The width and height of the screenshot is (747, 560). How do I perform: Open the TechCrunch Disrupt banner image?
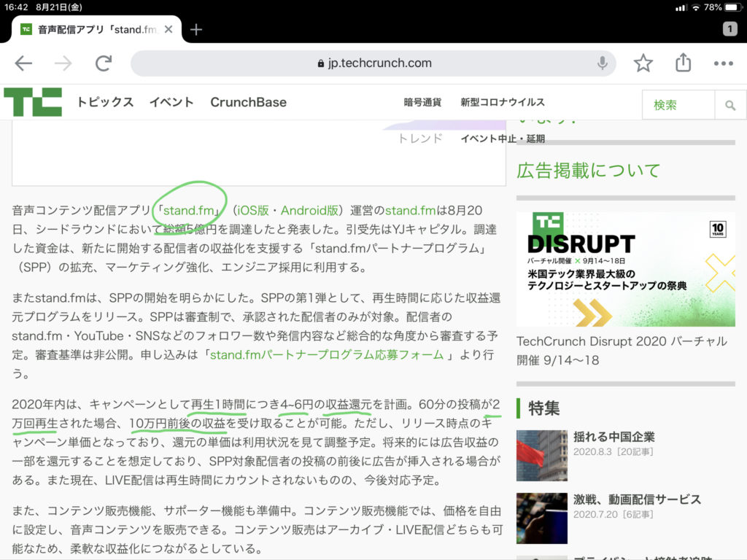(625, 270)
